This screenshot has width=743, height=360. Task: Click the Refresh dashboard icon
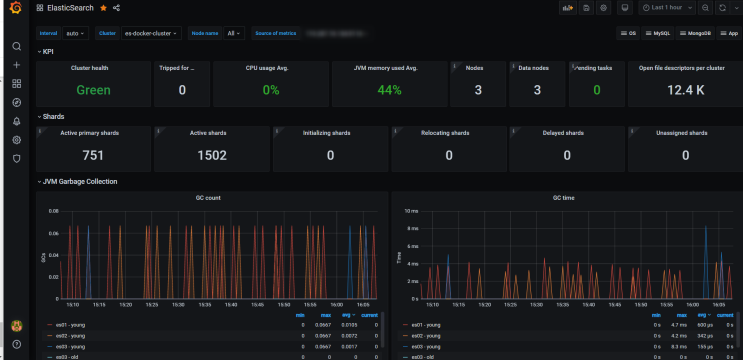(722, 8)
